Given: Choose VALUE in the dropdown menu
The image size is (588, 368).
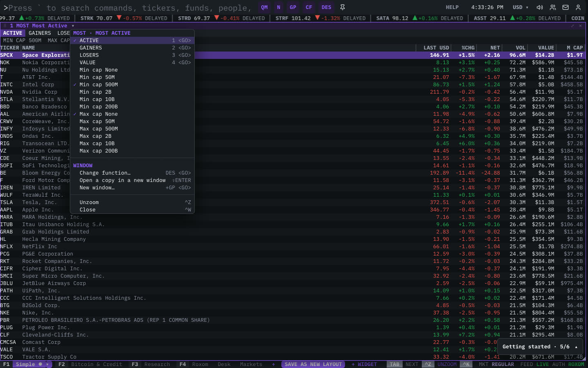Looking at the screenshot, I should (x=132, y=63).
